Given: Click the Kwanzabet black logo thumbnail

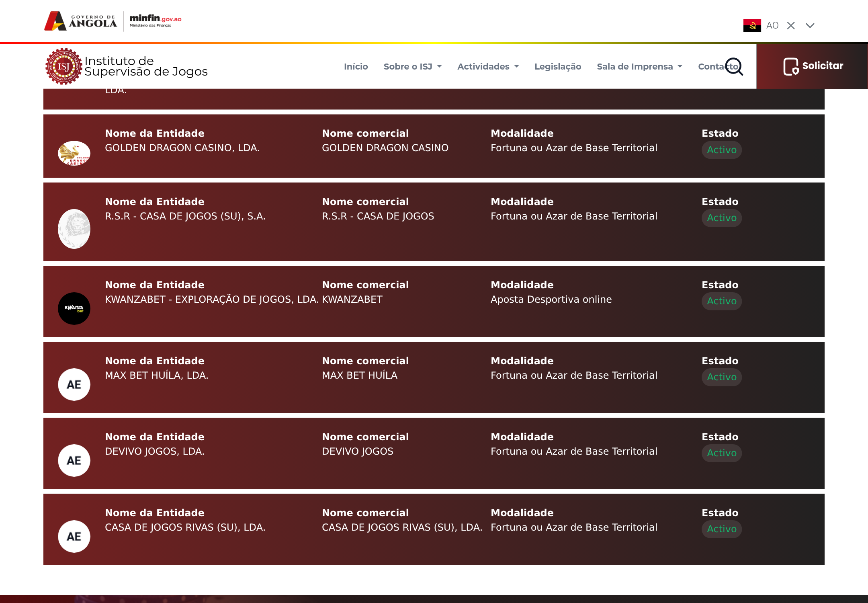Looking at the screenshot, I should [74, 308].
